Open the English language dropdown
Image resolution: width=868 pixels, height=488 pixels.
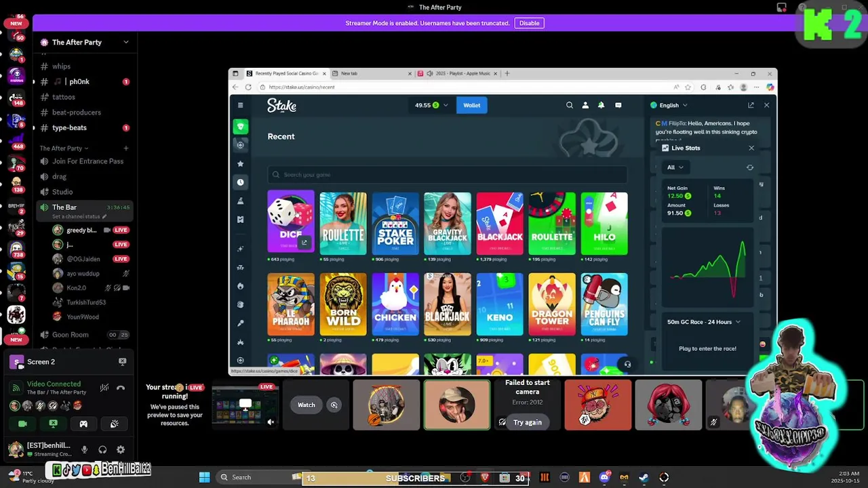click(x=669, y=105)
